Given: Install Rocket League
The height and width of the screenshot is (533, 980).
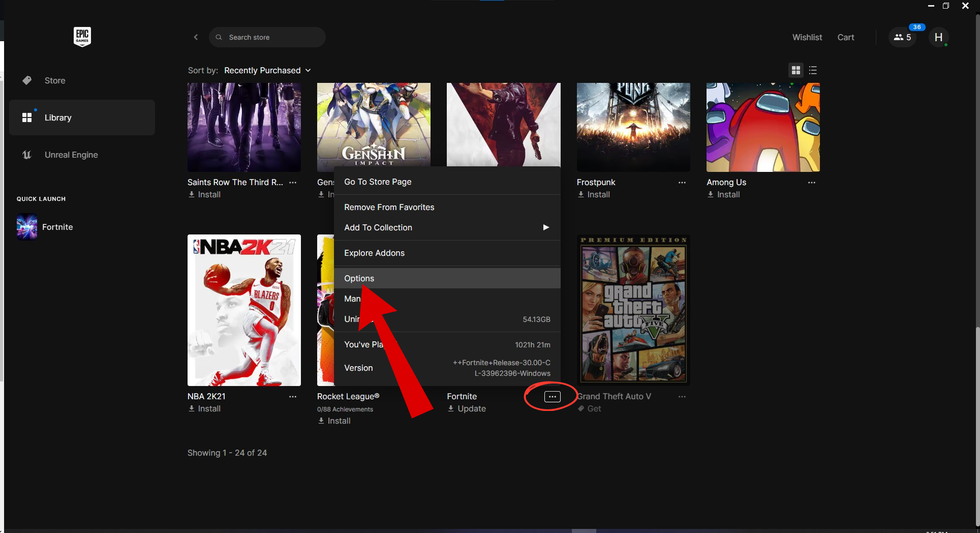Looking at the screenshot, I should 334,421.
